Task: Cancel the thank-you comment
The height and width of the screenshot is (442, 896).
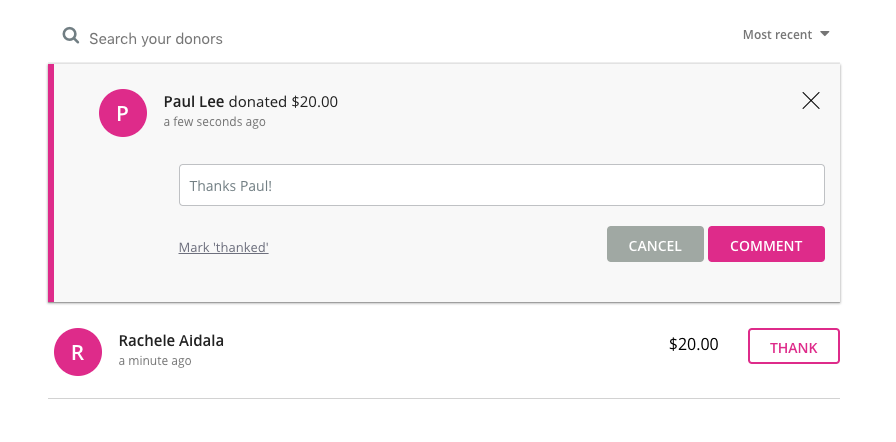Action: [x=655, y=244]
